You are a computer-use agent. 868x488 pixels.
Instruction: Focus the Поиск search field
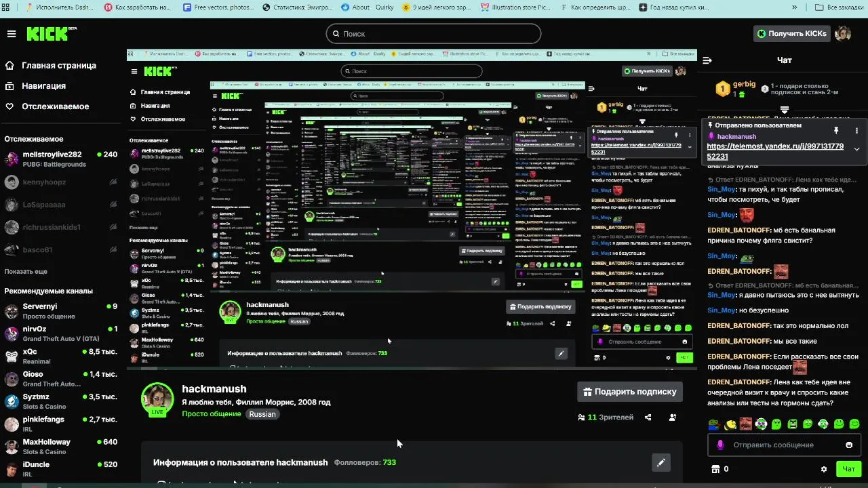[x=433, y=33]
